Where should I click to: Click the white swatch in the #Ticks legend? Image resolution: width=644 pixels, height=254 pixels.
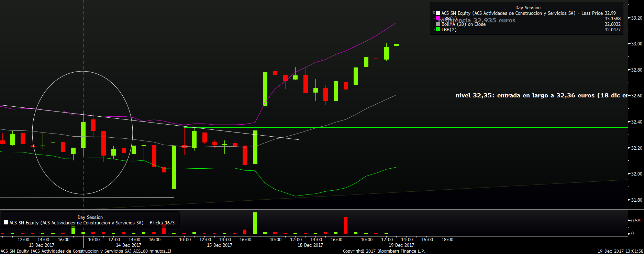click(6, 223)
